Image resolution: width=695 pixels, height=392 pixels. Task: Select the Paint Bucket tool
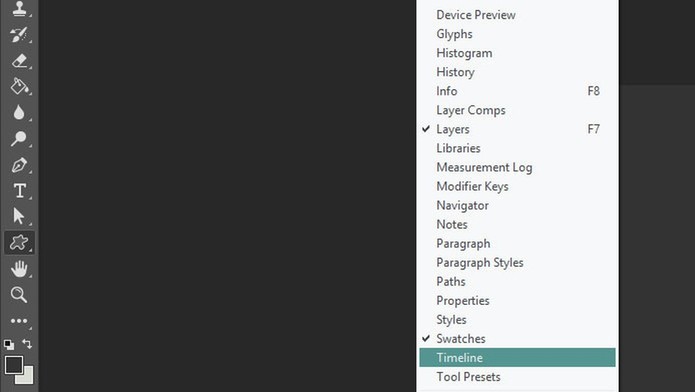(x=19, y=86)
